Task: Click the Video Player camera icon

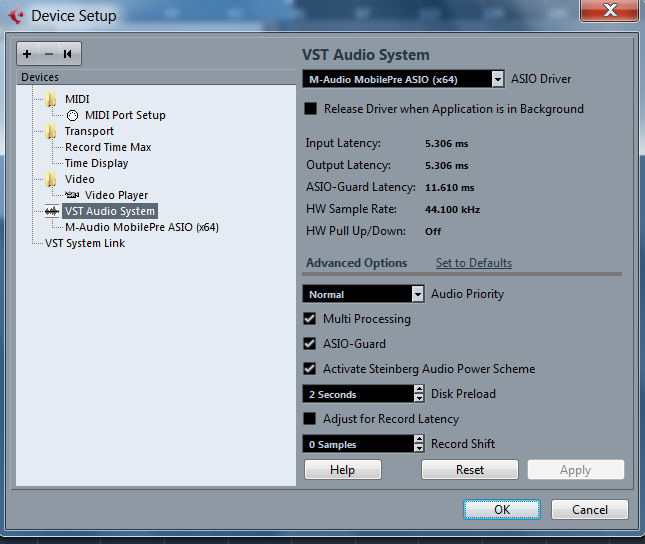Action: [x=72, y=195]
